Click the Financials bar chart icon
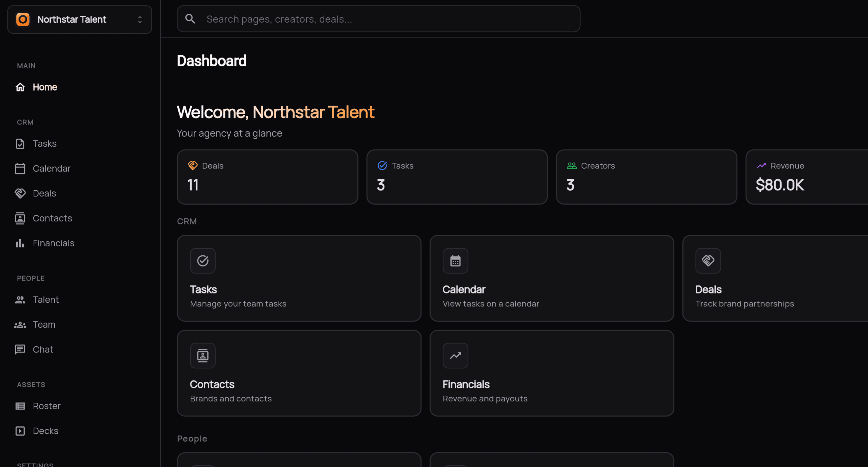The height and width of the screenshot is (467, 868). [x=20, y=243]
